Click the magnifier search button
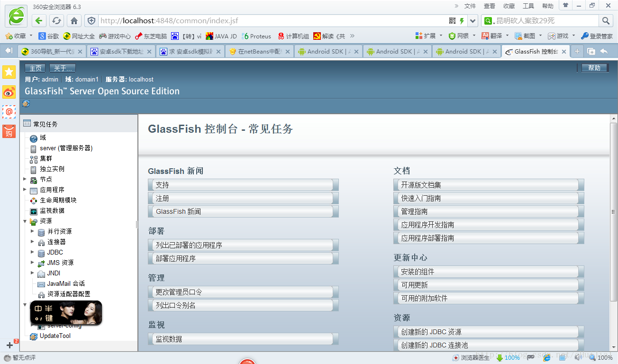This screenshot has width=618, height=364. click(606, 21)
